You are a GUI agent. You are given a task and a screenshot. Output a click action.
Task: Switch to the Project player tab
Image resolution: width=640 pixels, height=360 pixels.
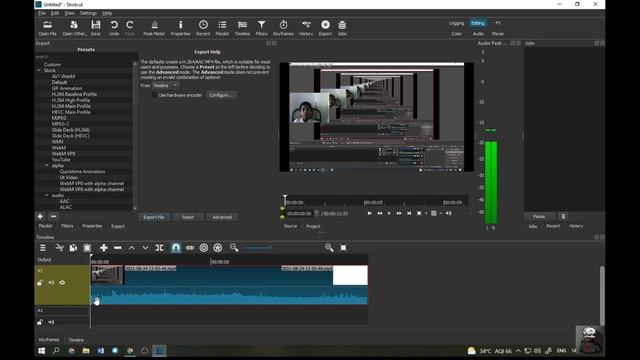[x=313, y=226]
